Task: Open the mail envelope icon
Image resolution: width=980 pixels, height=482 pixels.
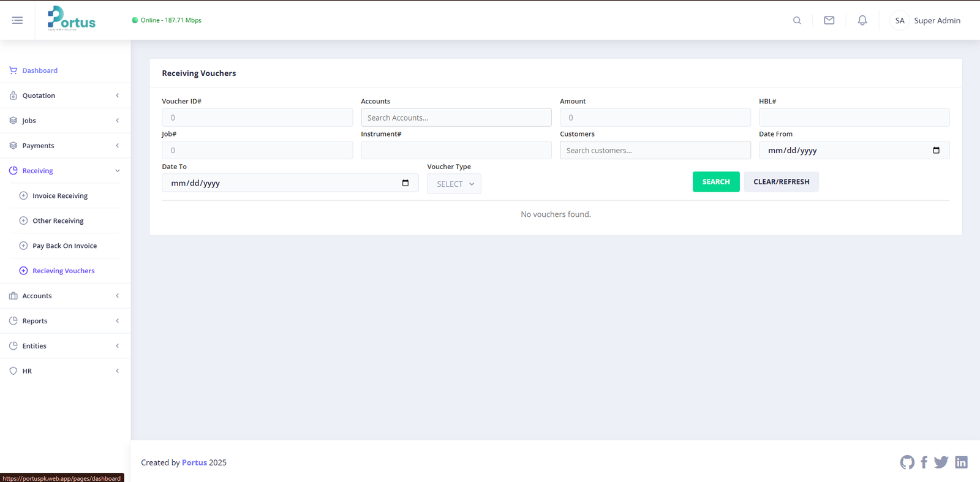Action: [829, 20]
